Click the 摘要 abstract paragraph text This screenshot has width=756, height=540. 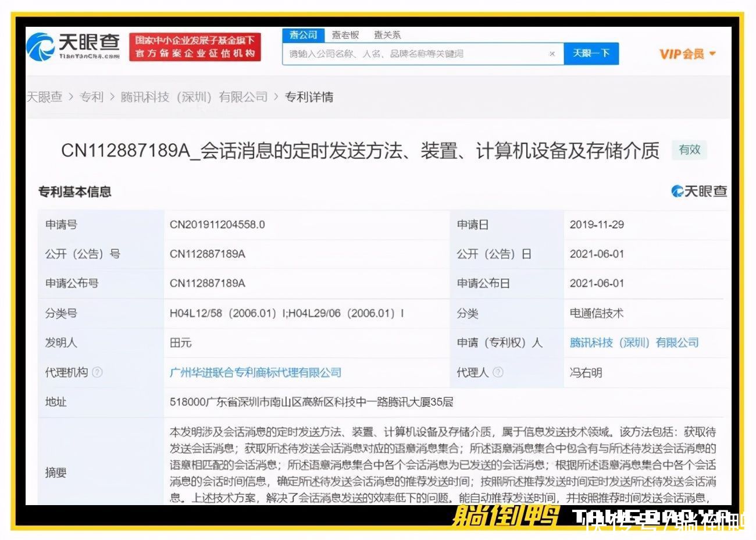pyautogui.click(x=443, y=464)
